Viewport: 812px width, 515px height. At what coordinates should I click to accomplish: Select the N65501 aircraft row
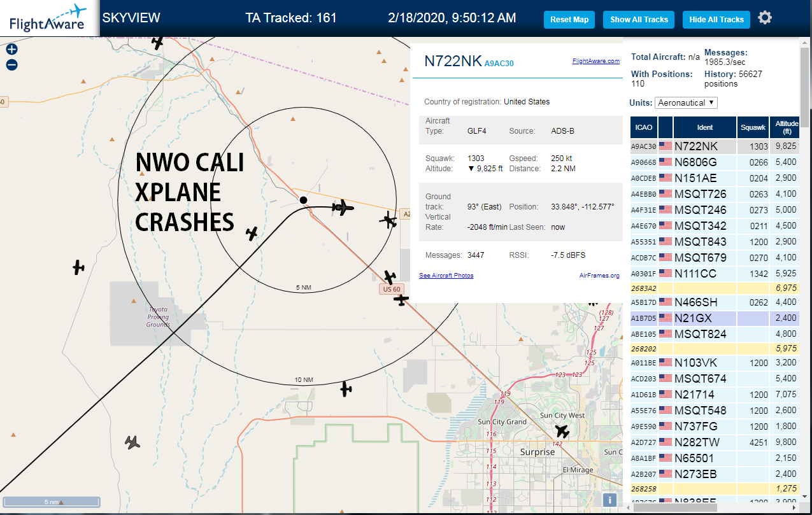[x=715, y=458]
